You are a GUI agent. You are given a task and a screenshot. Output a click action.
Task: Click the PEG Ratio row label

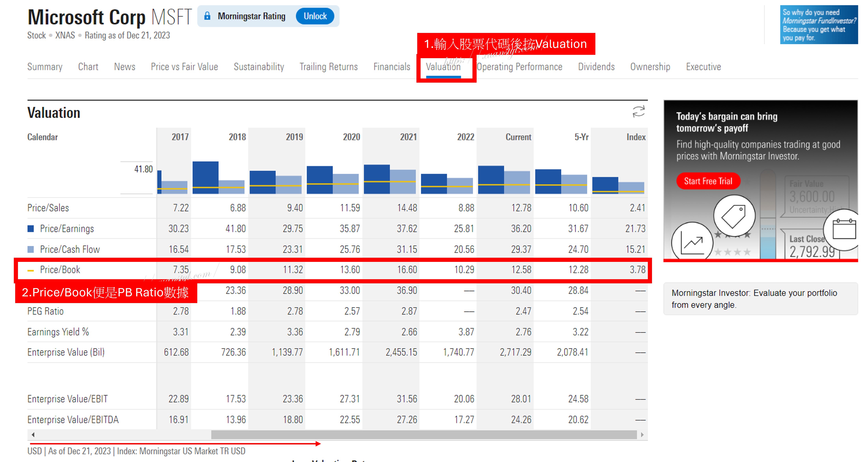point(46,311)
